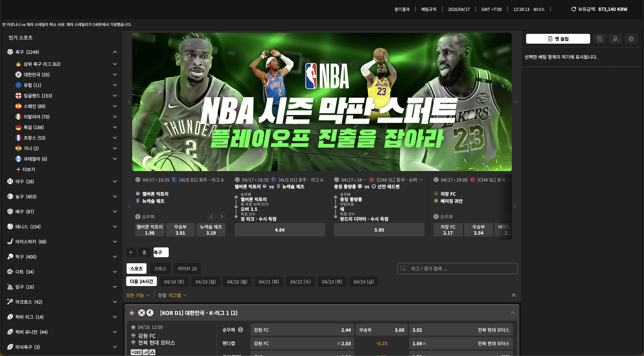
Task: Open the bet history receipt icon
Action: (x=600, y=39)
